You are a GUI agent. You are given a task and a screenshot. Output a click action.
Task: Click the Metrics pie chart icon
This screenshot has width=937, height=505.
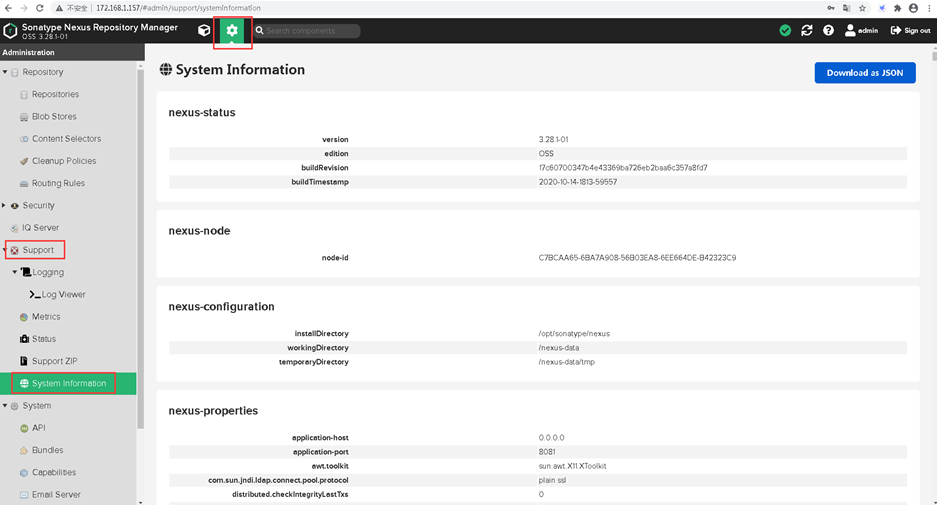point(24,317)
